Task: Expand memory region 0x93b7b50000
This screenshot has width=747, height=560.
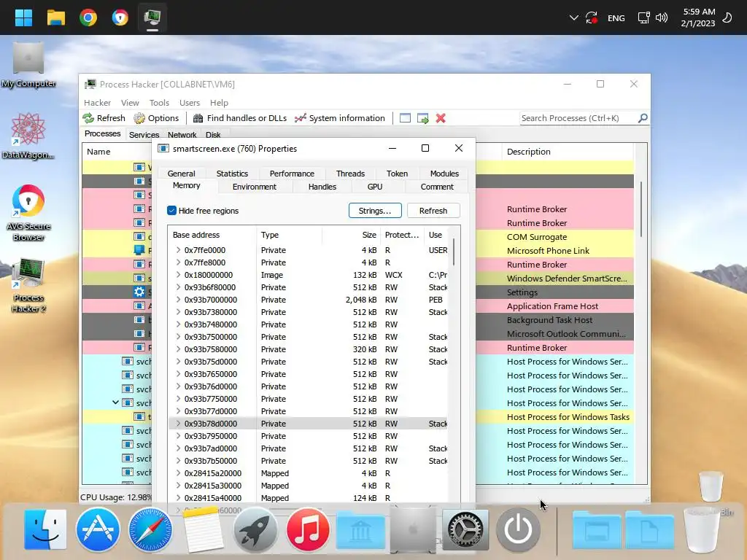Action: (x=178, y=461)
